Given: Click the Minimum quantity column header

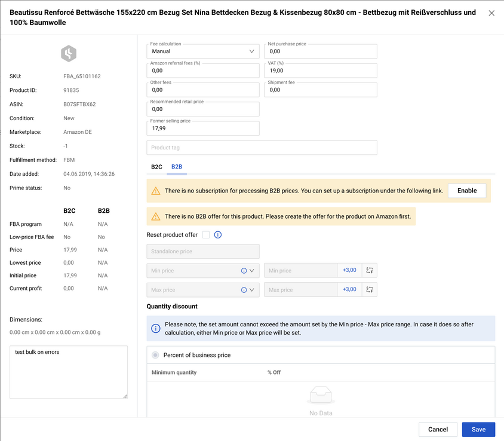Looking at the screenshot, I should point(174,372).
